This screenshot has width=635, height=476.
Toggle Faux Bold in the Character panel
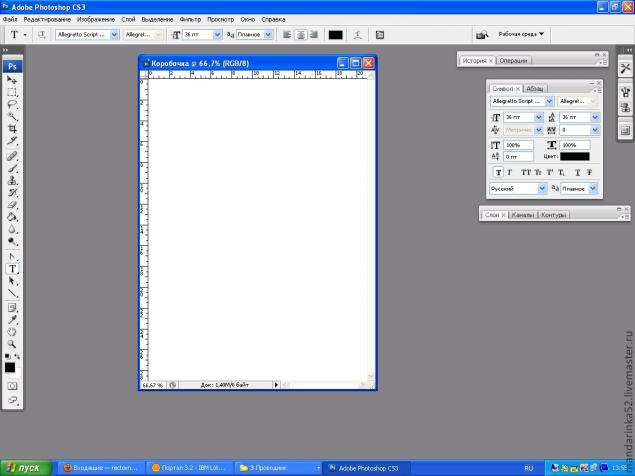coord(497,172)
